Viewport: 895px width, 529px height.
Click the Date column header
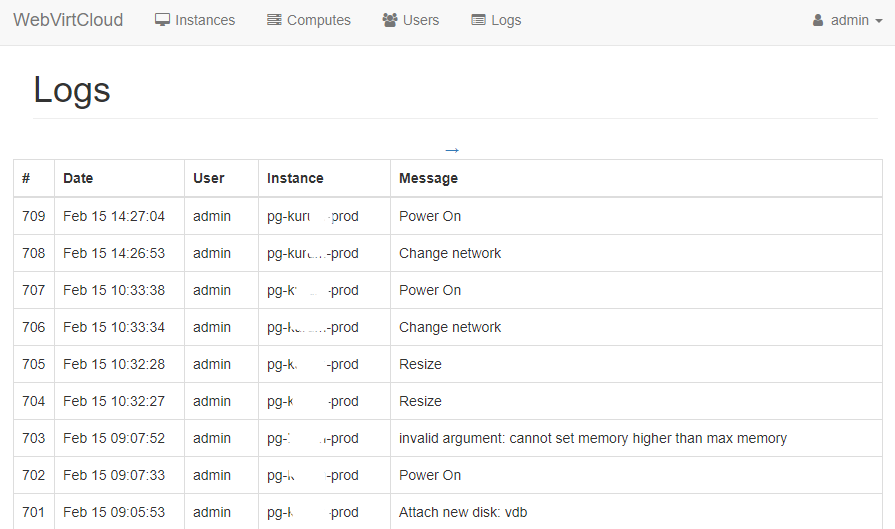tap(78, 178)
